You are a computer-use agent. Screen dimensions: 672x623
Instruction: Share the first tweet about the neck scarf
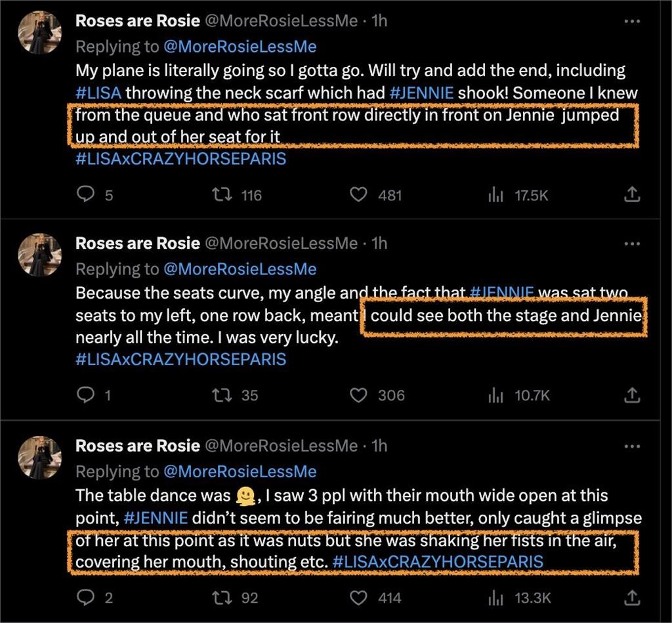(631, 194)
